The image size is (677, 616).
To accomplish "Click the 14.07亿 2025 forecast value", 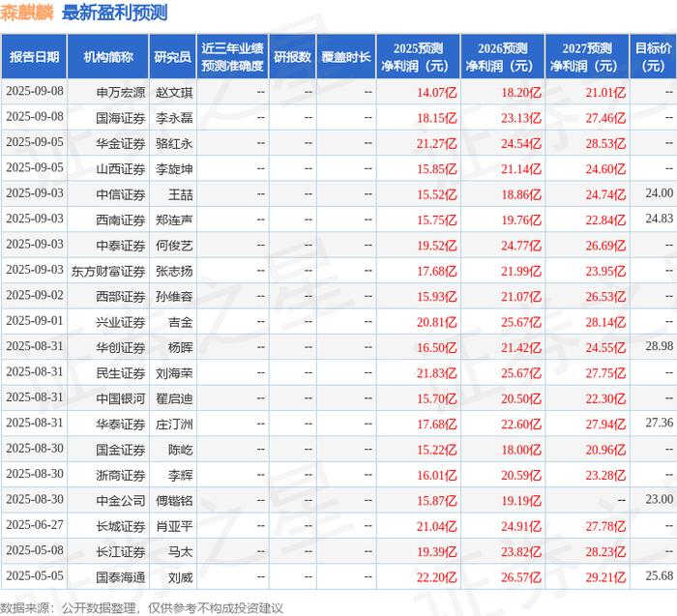I will pos(436,93).
